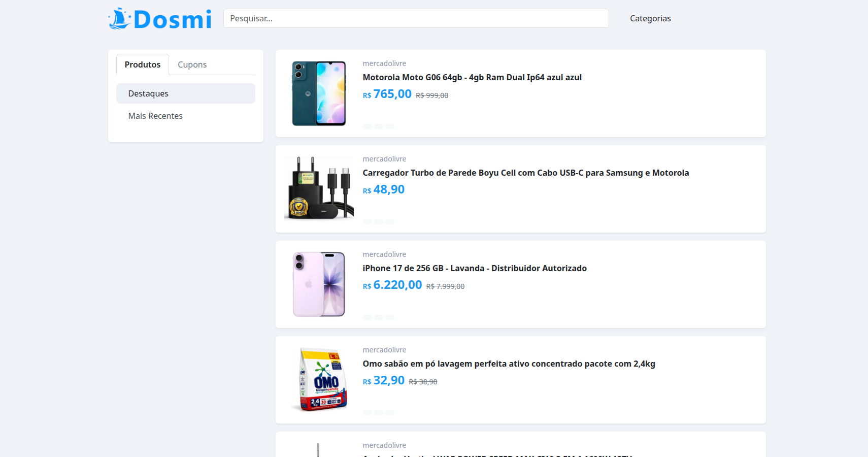Viewport: 868px width, 457px height.
Task: Click the R$ 32,90 price
Action: pos(384,380)
